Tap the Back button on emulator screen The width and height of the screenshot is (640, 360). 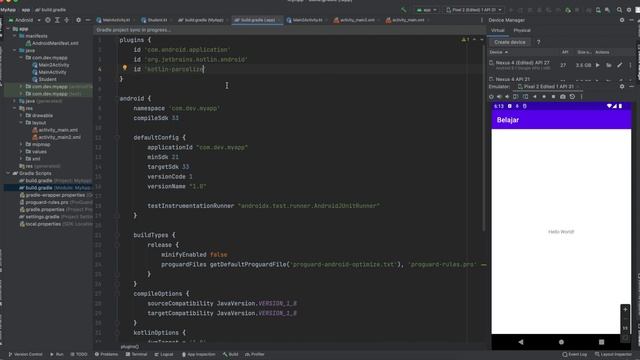pyautogui.click(x=521, y=342)
